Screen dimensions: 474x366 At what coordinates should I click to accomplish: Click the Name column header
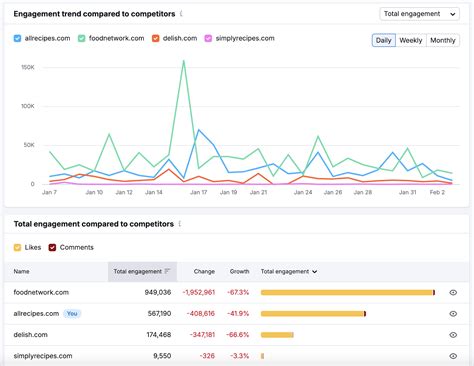coord(21,271)
